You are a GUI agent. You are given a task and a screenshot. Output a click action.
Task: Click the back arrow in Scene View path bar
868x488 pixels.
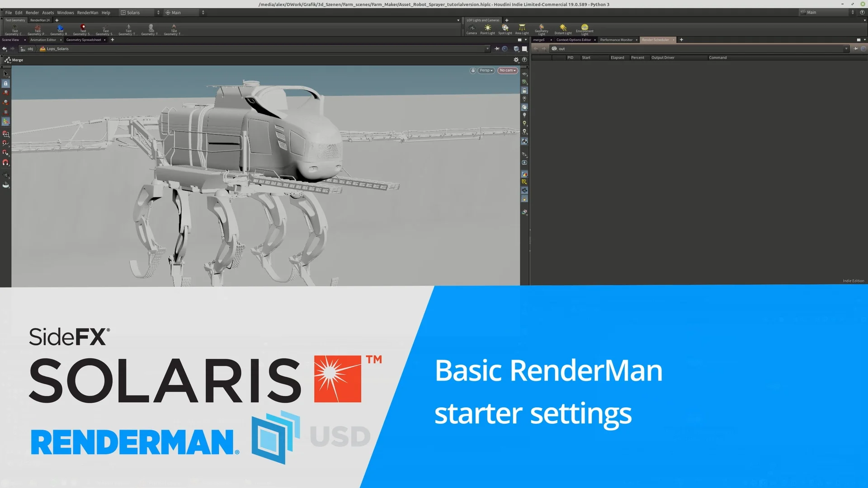coord(5,49)
